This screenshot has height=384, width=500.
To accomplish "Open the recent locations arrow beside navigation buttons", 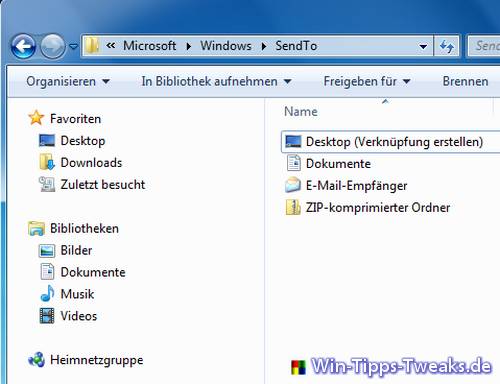I will pyautogui.click(x=74, y=46).
